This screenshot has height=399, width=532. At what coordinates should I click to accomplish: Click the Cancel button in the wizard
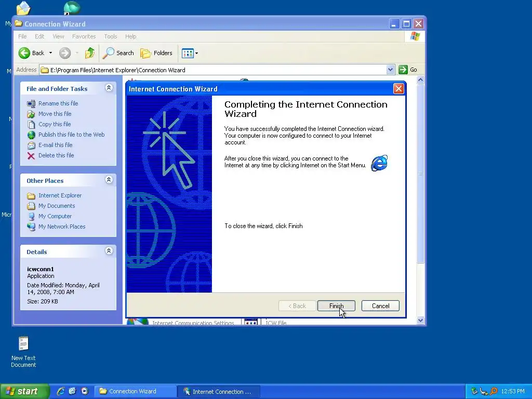(380, 305)
